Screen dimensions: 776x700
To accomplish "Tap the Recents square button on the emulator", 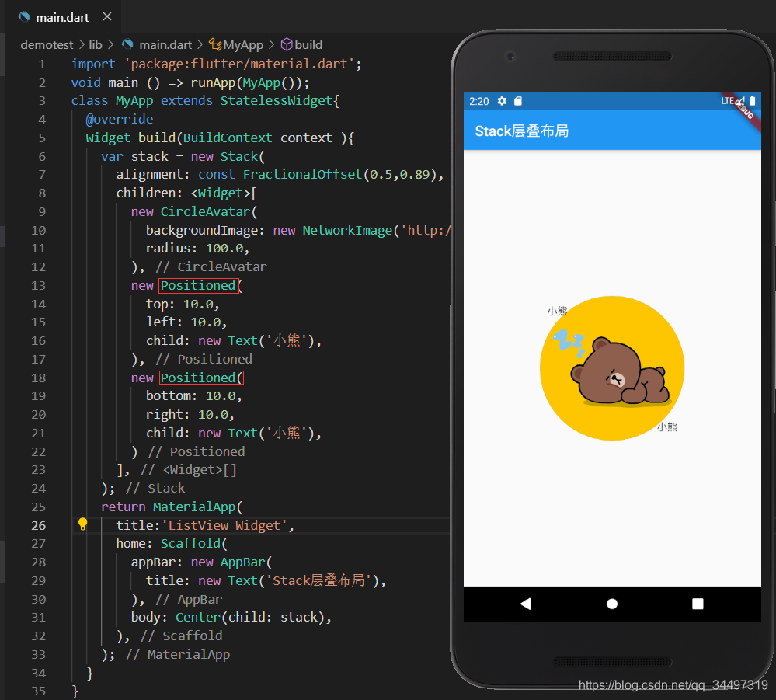I will pyautogui.click(x=698, y=604).
